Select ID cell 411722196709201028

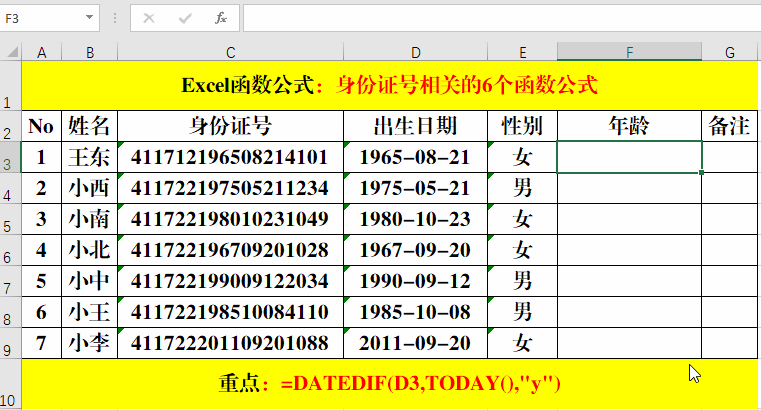tap(231, 250)
